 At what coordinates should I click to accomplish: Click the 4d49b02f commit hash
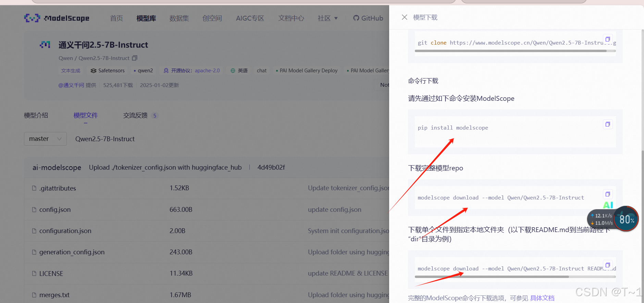pos(271,167)
